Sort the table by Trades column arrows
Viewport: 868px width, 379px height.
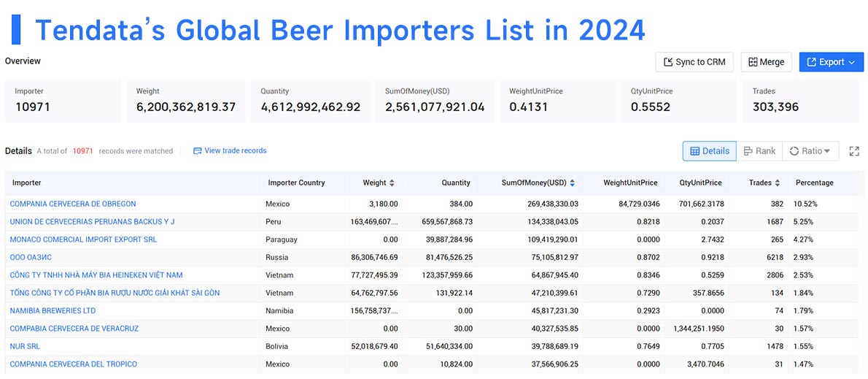coord(778,183)
